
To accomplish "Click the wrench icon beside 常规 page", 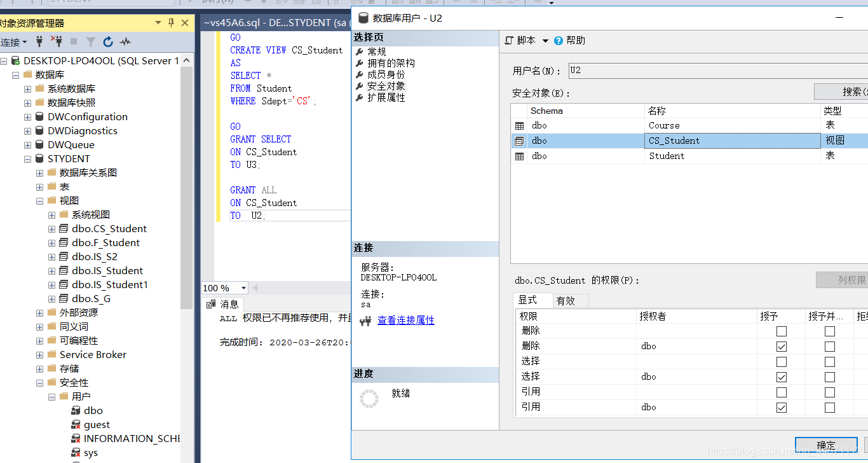I will 360,52.
